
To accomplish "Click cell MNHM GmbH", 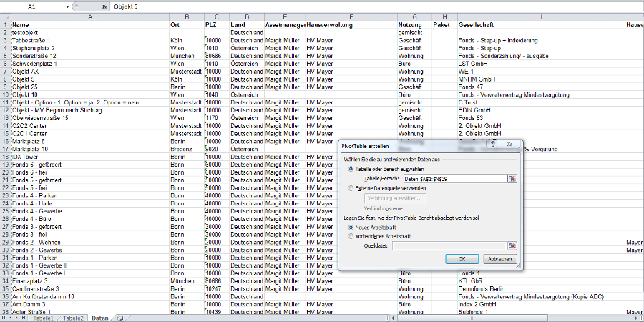I will click(542, 79).
